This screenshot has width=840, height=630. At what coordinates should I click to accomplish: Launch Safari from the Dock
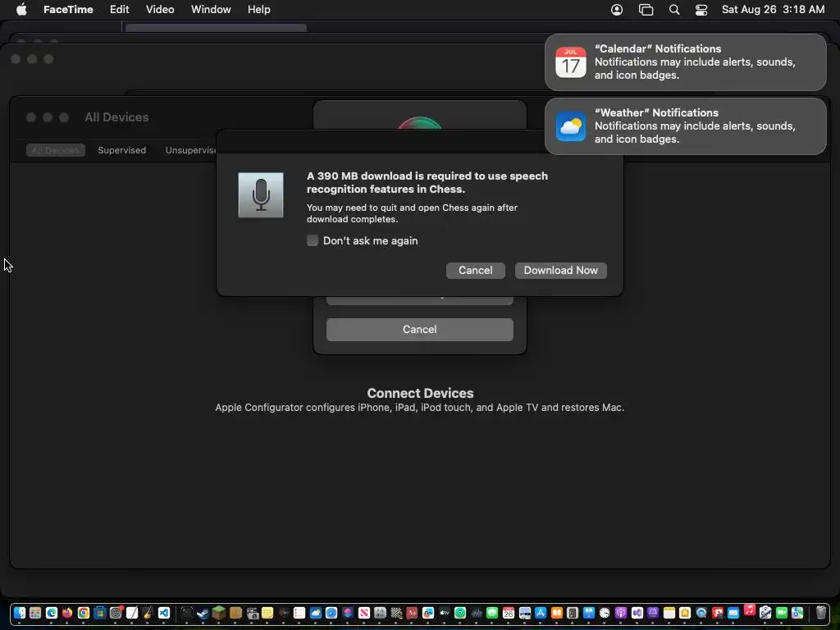(331, 613)
